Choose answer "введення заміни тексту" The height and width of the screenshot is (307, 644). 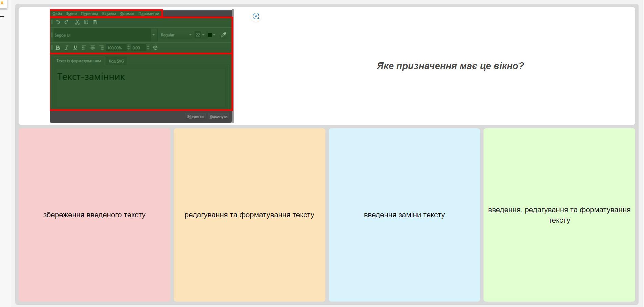[x=404, y=215]
